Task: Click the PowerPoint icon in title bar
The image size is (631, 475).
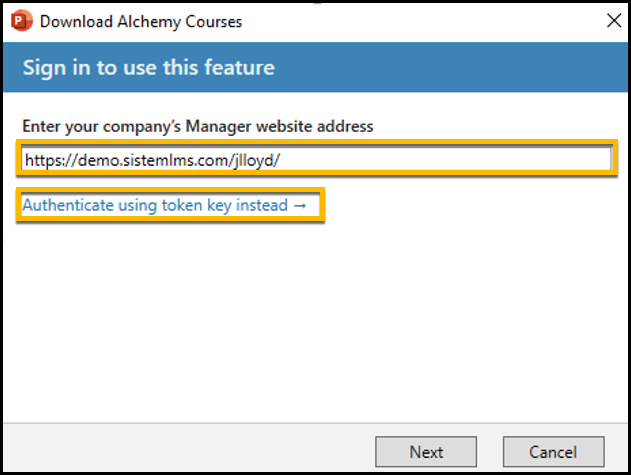Action: 21,20
